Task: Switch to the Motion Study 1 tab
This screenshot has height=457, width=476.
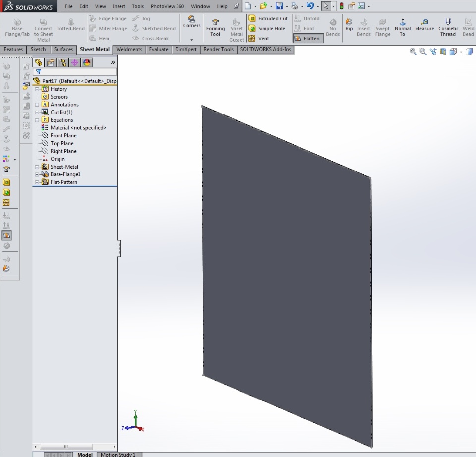Action: pos(118,454)
